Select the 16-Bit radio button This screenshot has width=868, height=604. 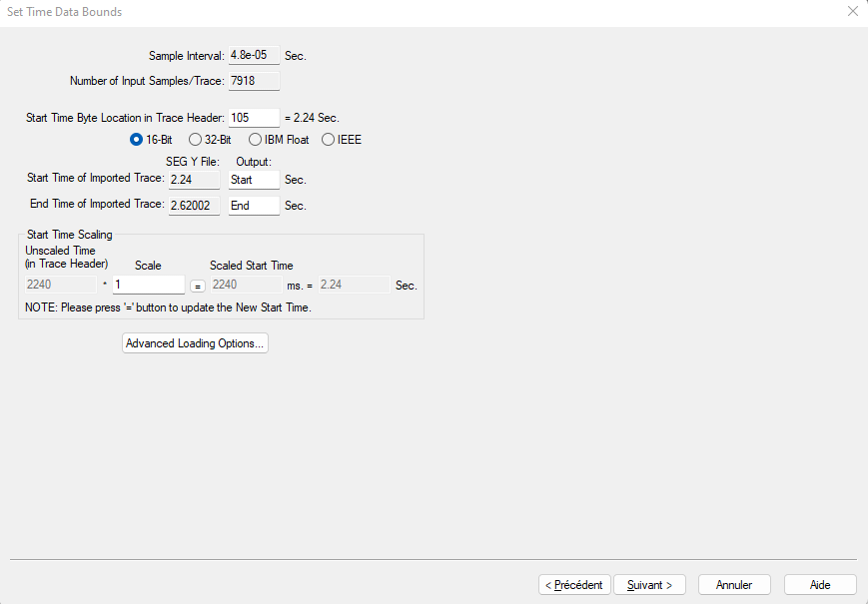(x=137, y=140)
